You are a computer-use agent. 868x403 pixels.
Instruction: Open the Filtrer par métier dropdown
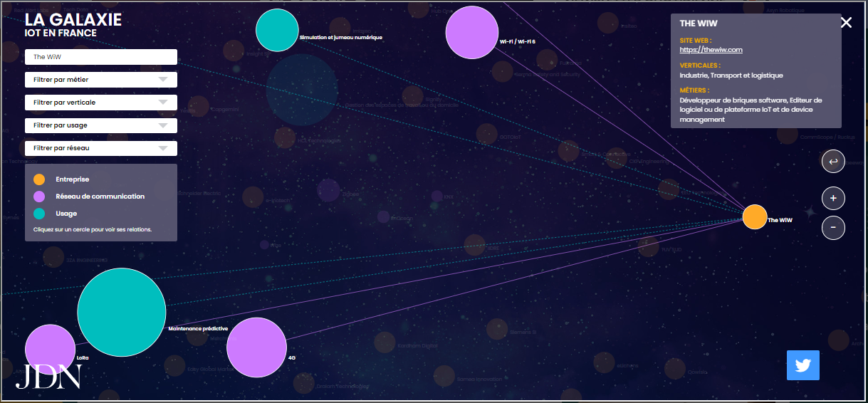tap(100, 80)
